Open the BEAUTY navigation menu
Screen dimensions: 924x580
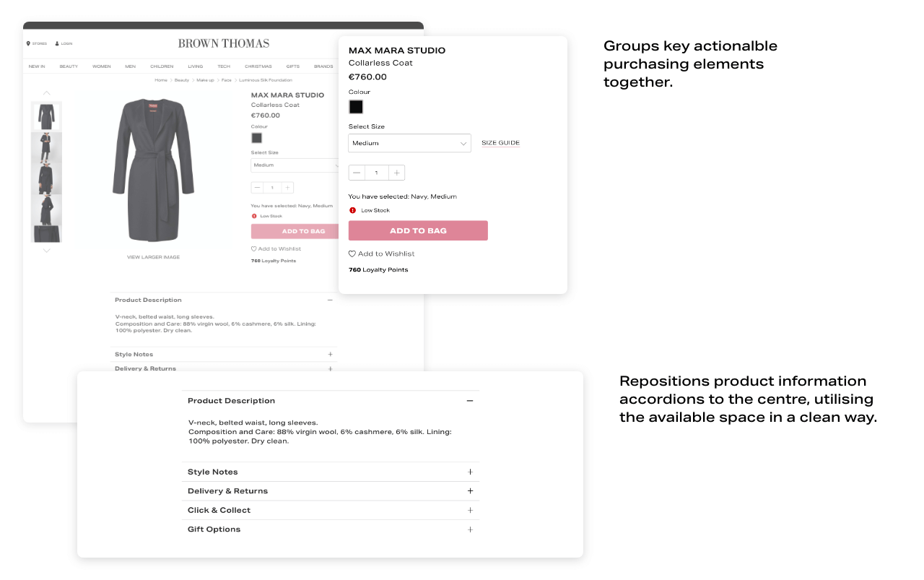pyautogui.click(x=69, y=66)
